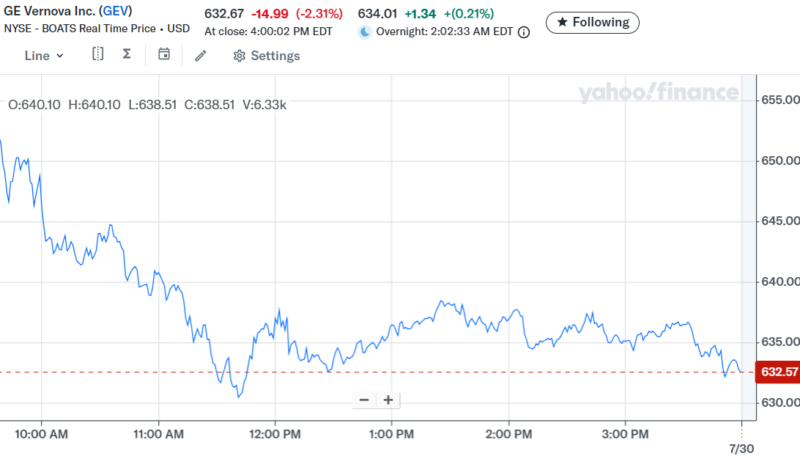Click the red 632.57 price tag

779,373
